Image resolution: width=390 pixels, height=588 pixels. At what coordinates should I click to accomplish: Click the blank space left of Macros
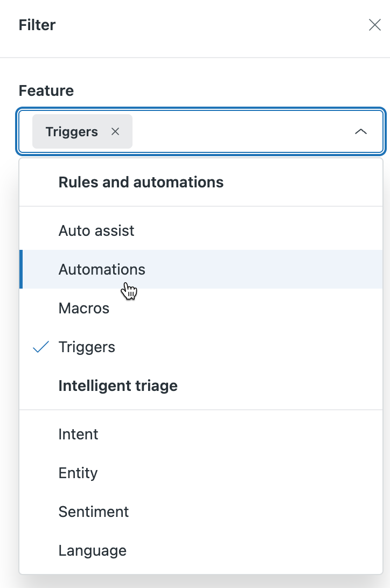39,308
